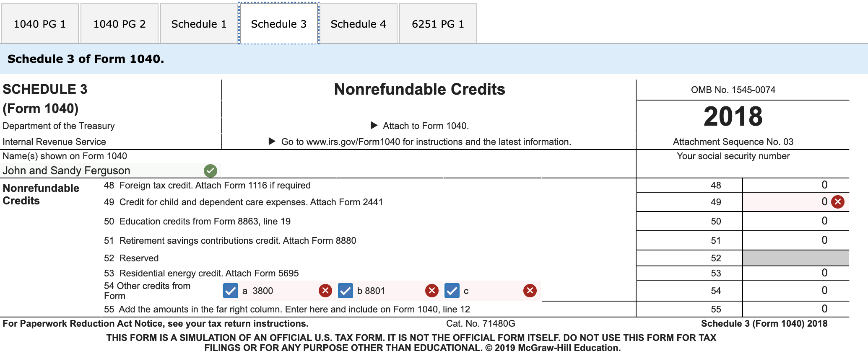Image resolution: width=868 pixels, height=361 pixels.
Task: Uncheck box a for Form 3800
Action: (x=230, y=291)
